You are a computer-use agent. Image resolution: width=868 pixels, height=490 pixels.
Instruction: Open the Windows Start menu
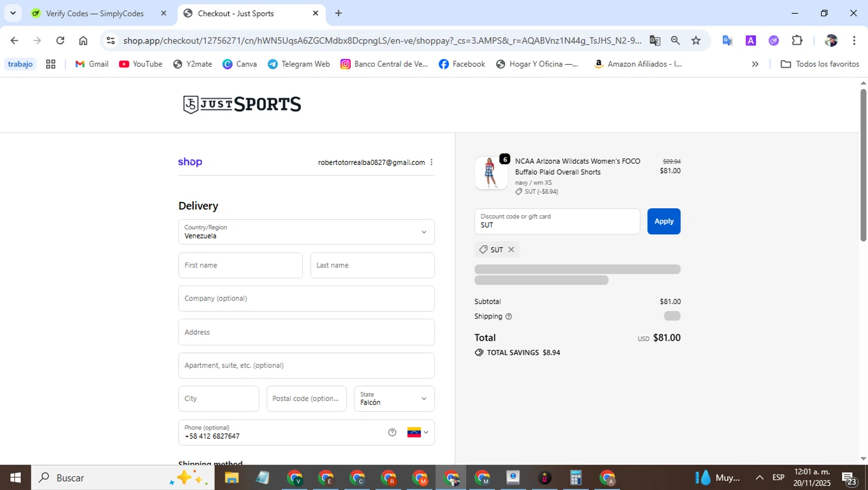[x=16, y=478]
